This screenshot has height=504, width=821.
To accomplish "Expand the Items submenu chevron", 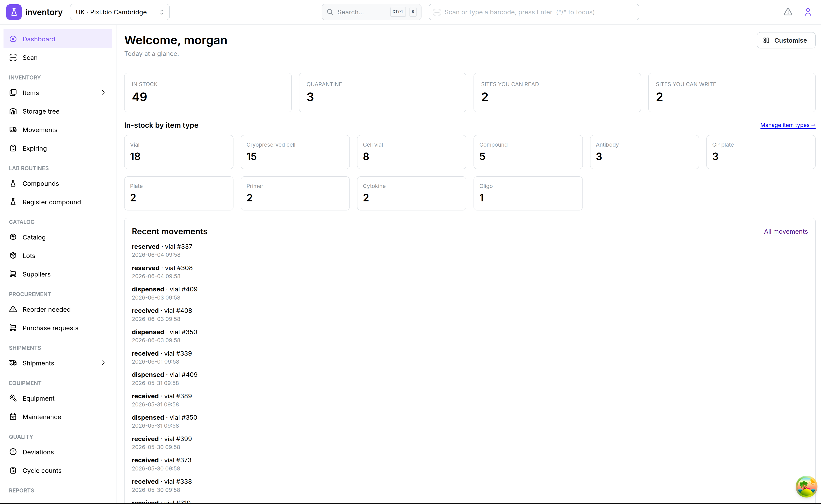I will point(103,92).
